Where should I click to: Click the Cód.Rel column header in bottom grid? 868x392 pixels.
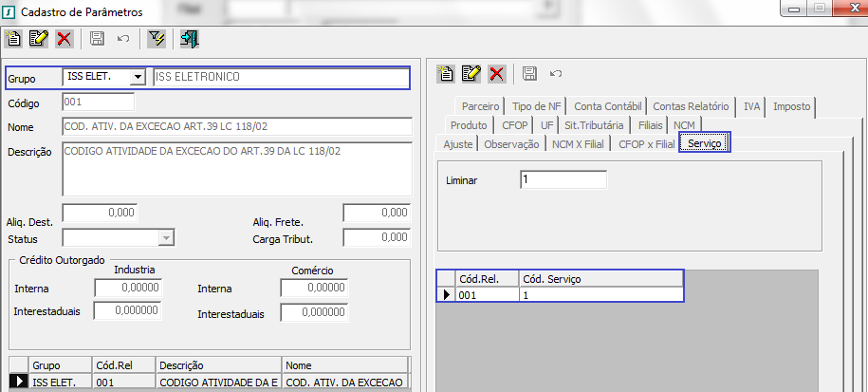[124, 365]
